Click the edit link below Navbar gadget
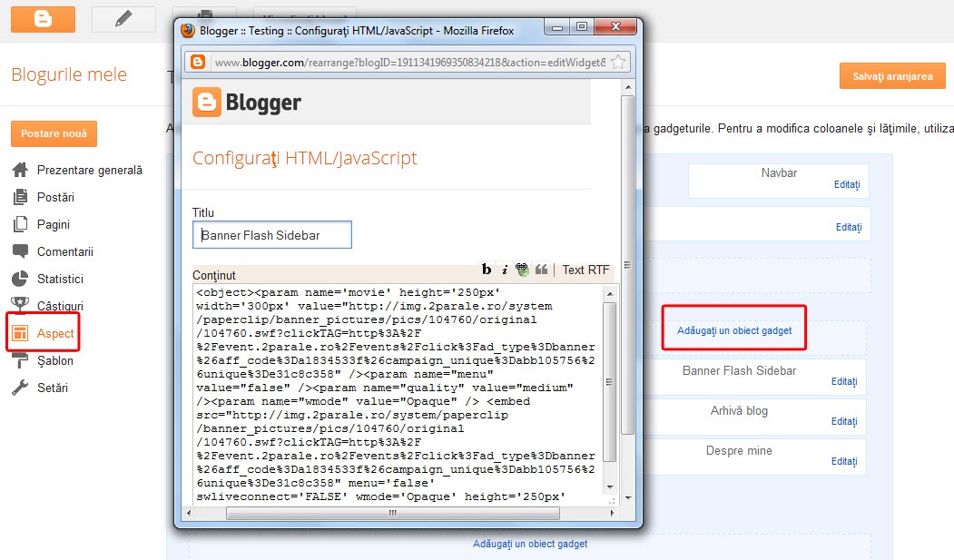Image resolution: width=954 pixels, height=560 pixels. 849,227
